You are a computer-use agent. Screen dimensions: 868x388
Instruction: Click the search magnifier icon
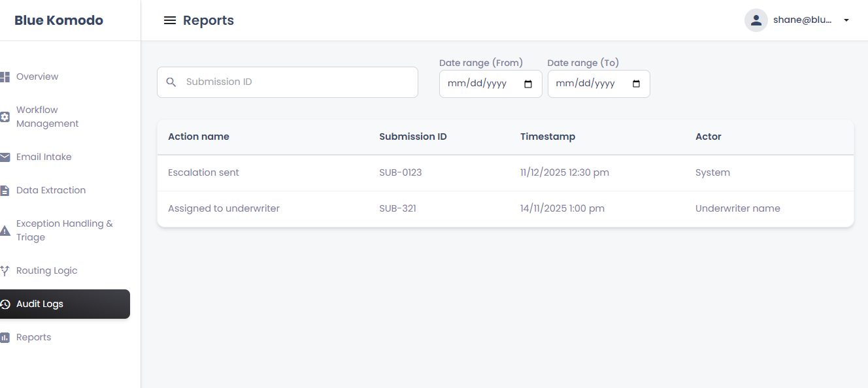click(x=171, y=82)
